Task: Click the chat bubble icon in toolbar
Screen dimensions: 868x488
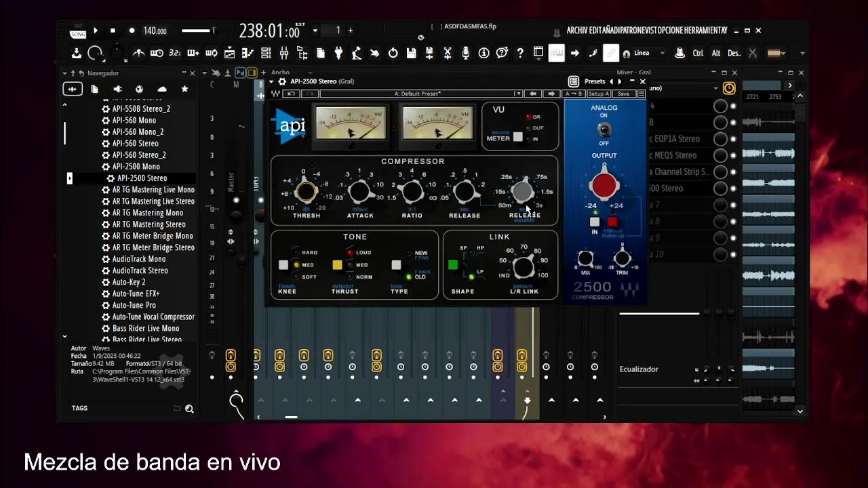Action: (502, 53)
